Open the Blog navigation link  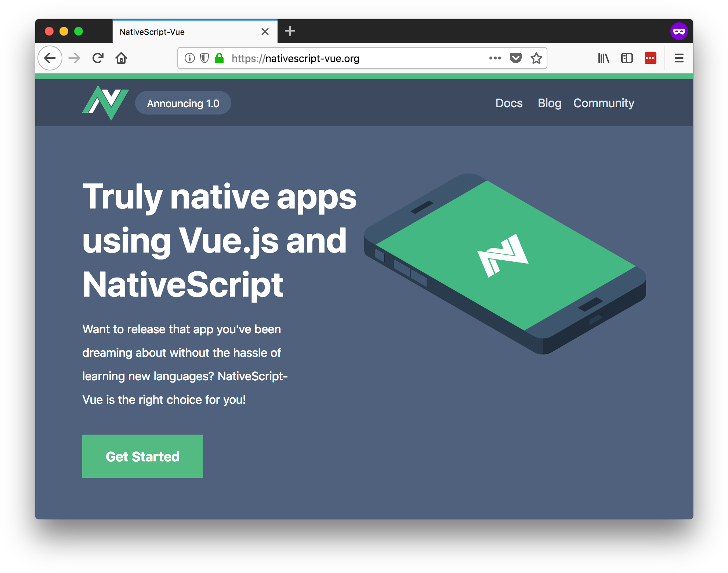point(550,103)
